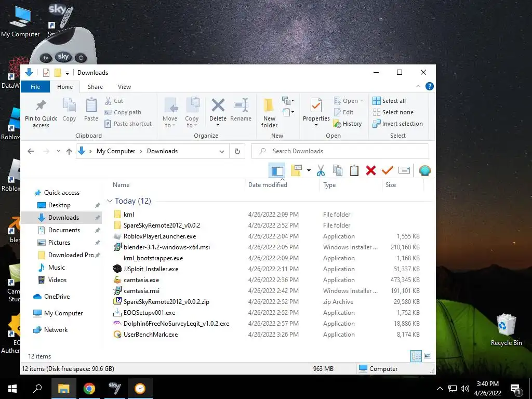Click Paste shortcut in ribbon
This screenshot has height=399, width=532.
point(128,124)
